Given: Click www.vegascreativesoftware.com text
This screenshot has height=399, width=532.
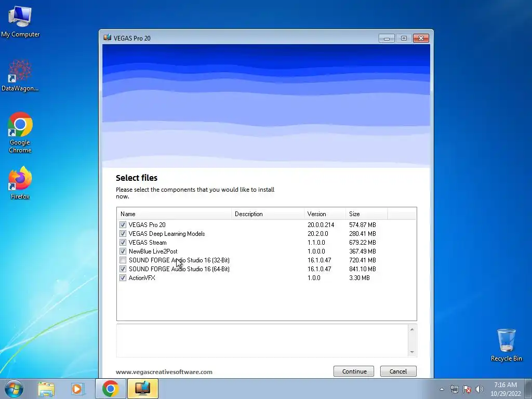Looking at the screenshot, I should point(164,372).
